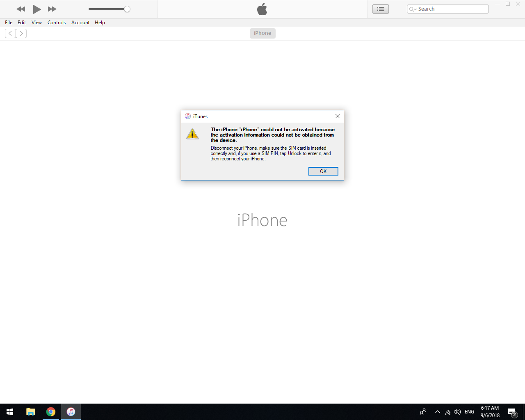525x420 pixels.
Task: Open the Controls menu
Action: point(57,23)
